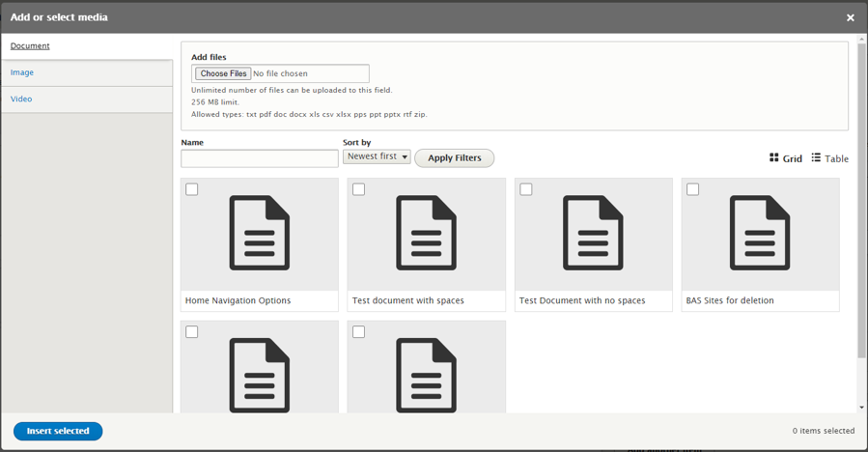Screen dimensions: 868x452
Task: Check the Home Navigation Options checkbox
Action: (x=192, y=189)
